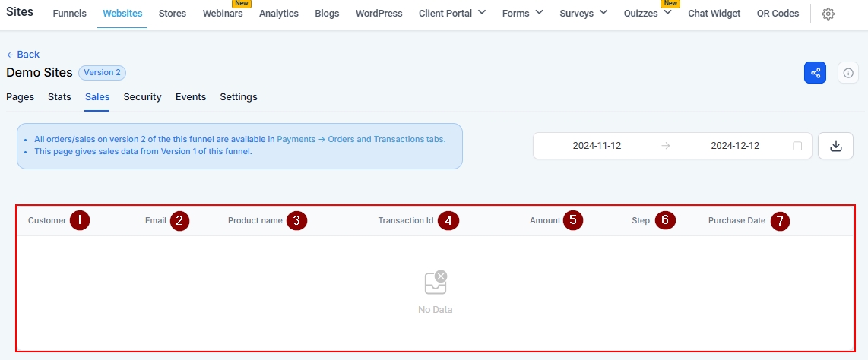Viewport: 868px width, 360px height.
Task: Expand the Forms dropdown menu
Action: tap(522, 14)
